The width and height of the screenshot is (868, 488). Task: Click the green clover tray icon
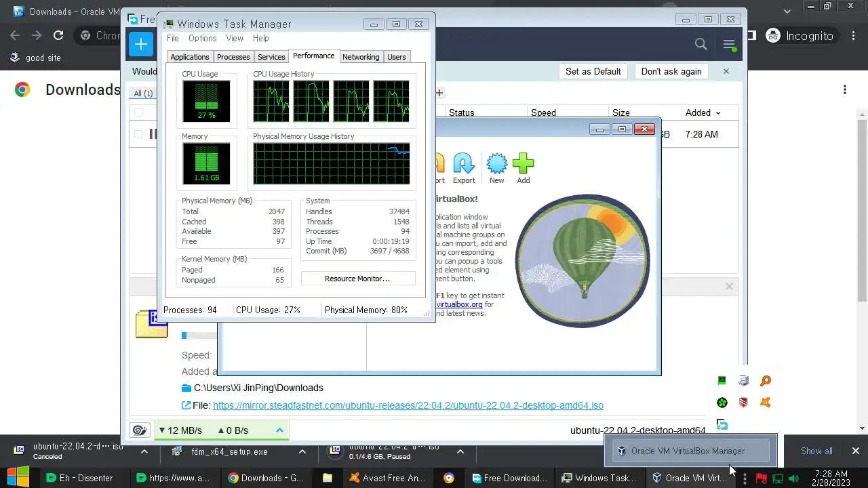722,403
